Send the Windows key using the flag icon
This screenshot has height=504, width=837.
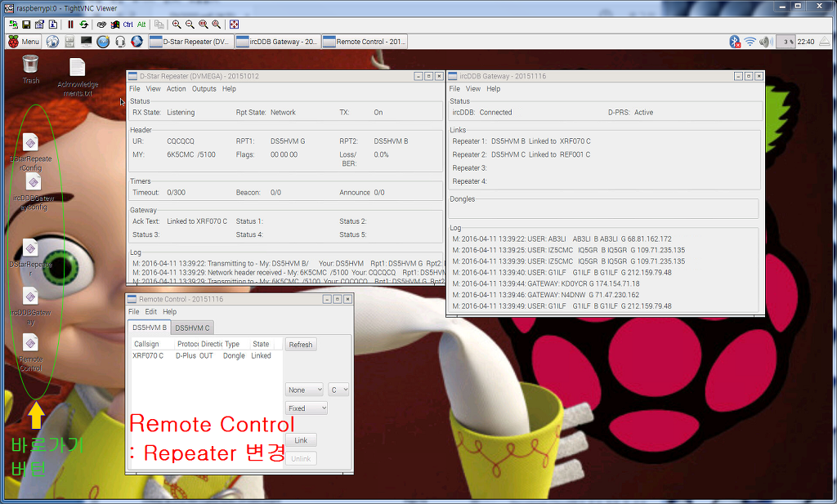pos(114,25)
